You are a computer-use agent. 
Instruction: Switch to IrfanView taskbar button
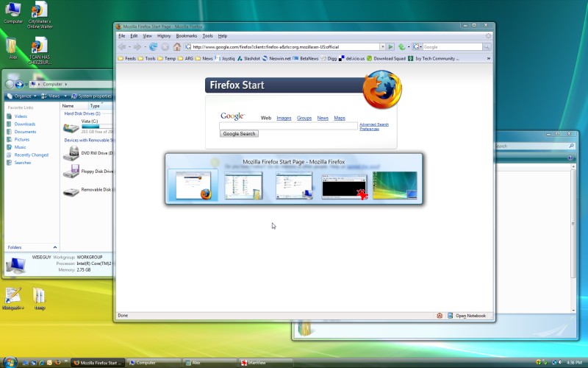pyautogui.click(x=265, y=363)
